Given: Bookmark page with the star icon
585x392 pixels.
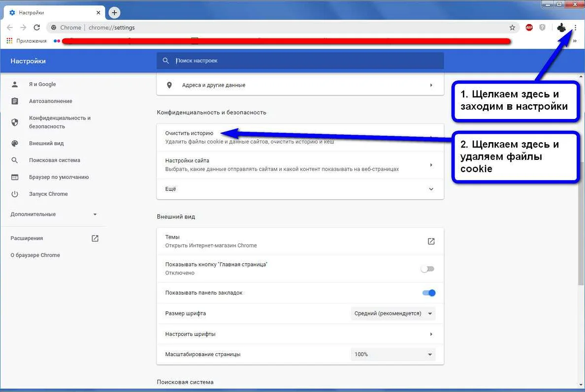Looking at the screenshot, I should 512,28.
